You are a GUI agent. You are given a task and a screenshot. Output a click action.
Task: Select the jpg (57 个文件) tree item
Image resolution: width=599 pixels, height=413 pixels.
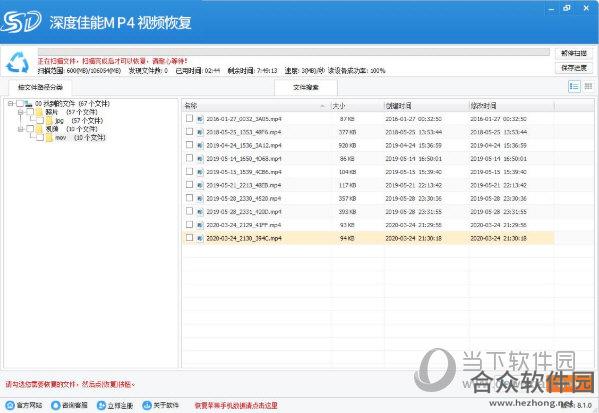79,121
